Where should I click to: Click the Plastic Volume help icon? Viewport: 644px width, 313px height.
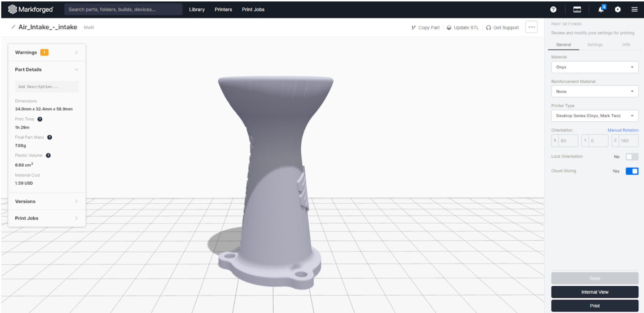(x=48, y=155)
